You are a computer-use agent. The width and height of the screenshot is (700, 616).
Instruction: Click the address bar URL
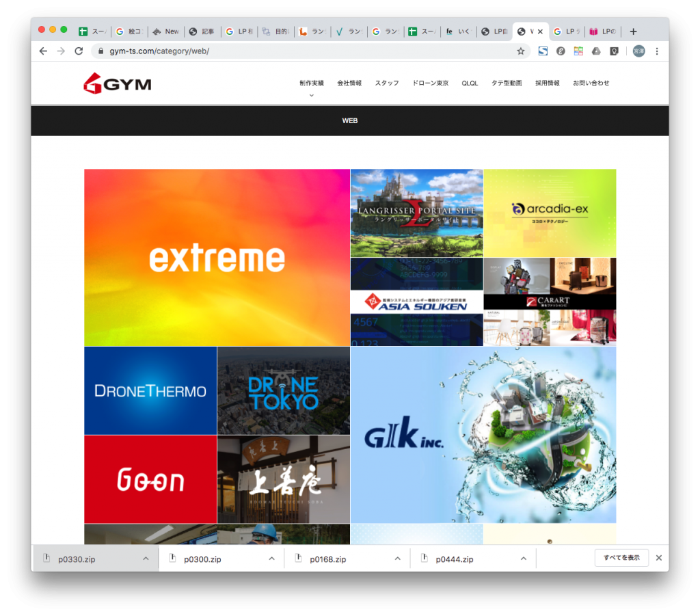(159, 51)
